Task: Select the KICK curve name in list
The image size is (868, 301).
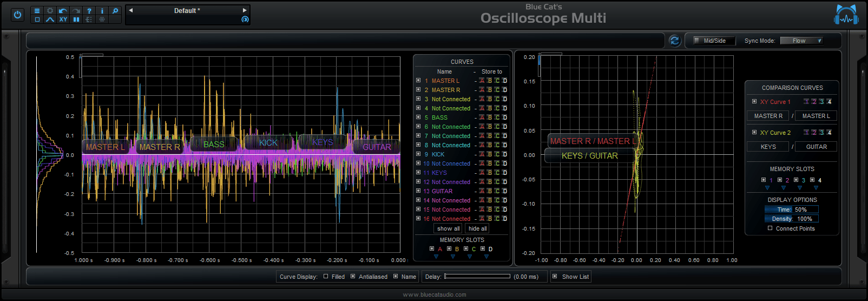Action: [x=438, y=154]
